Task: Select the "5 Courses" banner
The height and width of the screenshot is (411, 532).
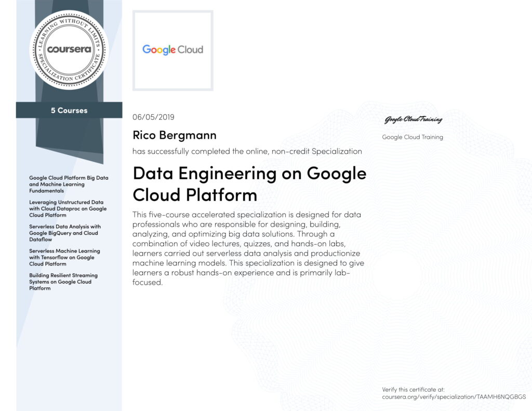Action: click(x=69, y=110)
